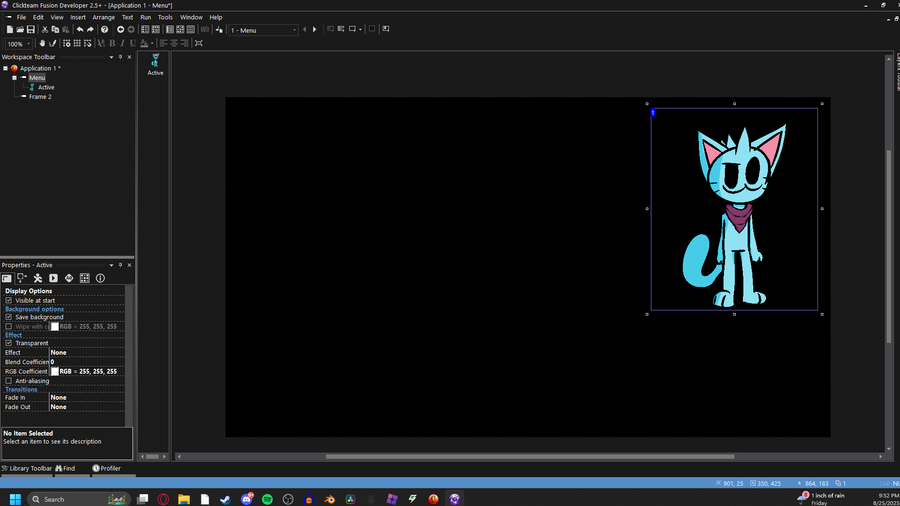Select Frame 2 in the workspace tree
This screenshot has height=506, width=900.
[x=40, y=97]
